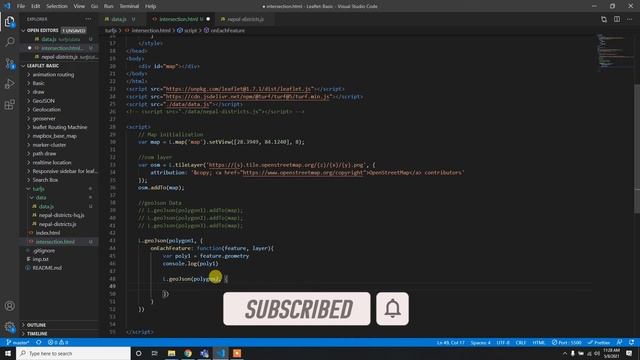Click Port 5500 Live Server status
The height and width of the screenshot is (360, 640).
[x=567, y=342]
